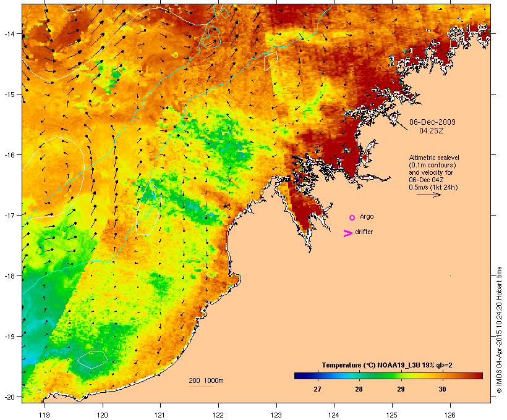Click the Temperature NOAA19_L3U colorbar title
This screenshot has height=420, width=507.
click(387, 365)
